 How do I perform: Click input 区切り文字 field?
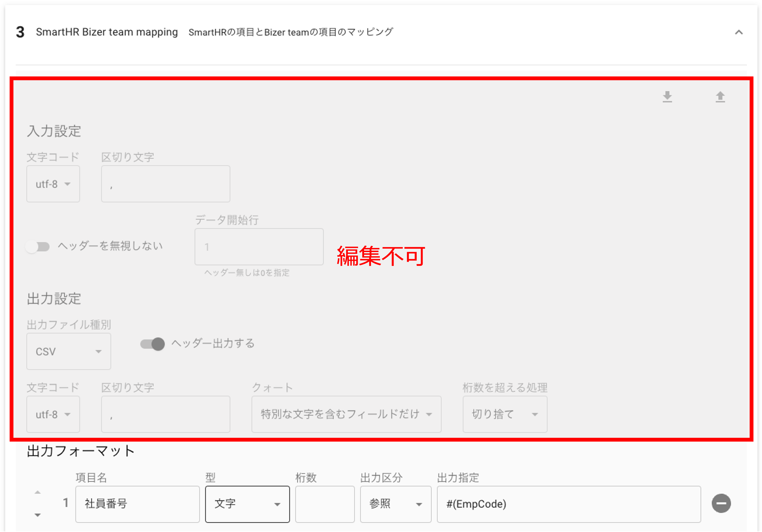pyautogui.click(x=165, y=184)
